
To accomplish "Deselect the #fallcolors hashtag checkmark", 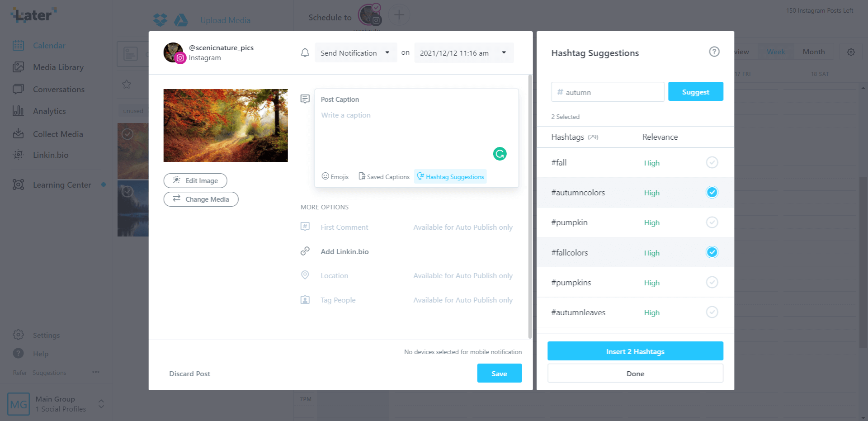I will point(712,252).
